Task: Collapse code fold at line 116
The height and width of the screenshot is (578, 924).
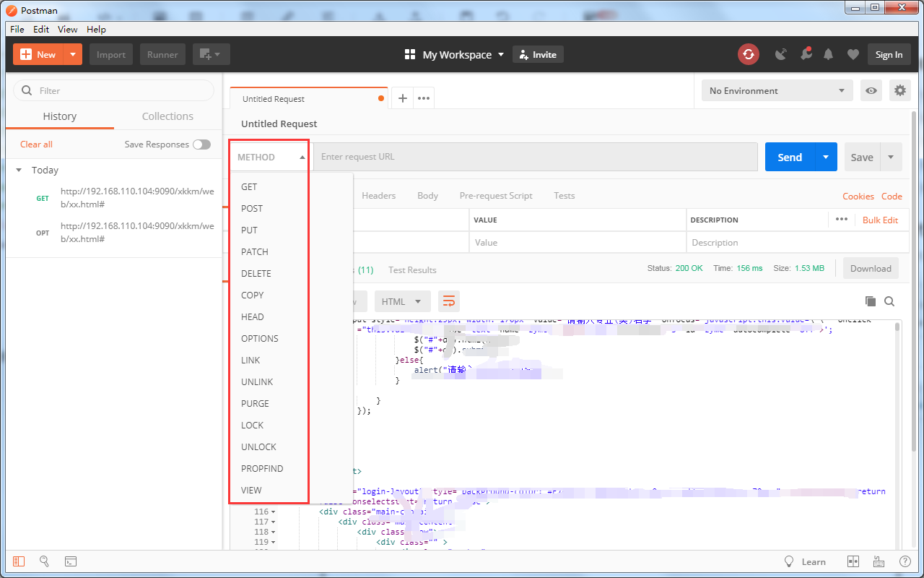Action: [x=273, y=512]
